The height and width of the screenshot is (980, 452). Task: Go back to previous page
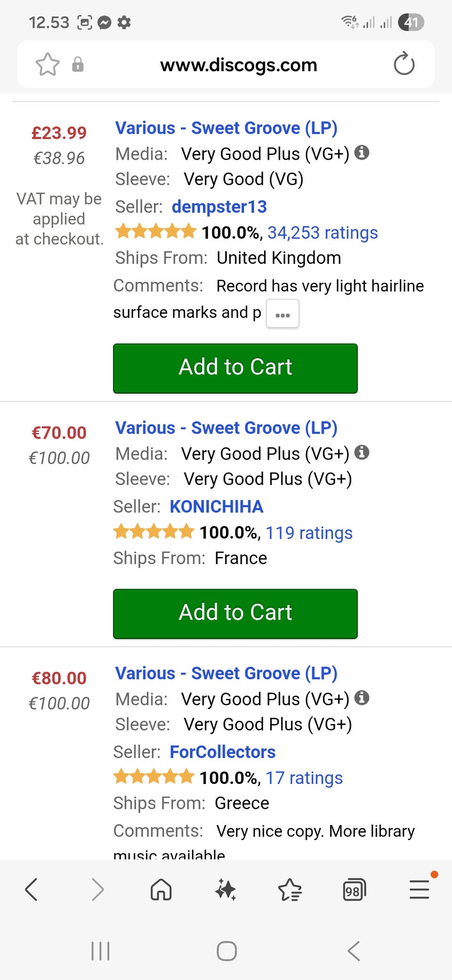pos(32,890)
